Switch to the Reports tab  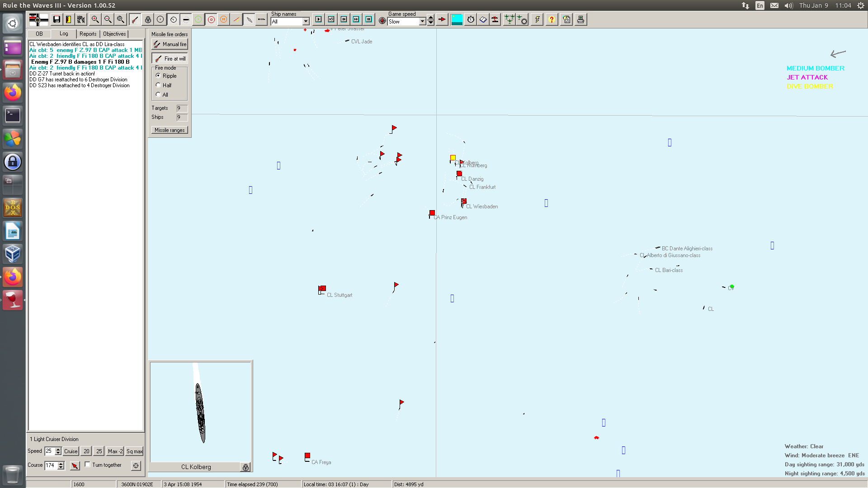tap(88, 34)
